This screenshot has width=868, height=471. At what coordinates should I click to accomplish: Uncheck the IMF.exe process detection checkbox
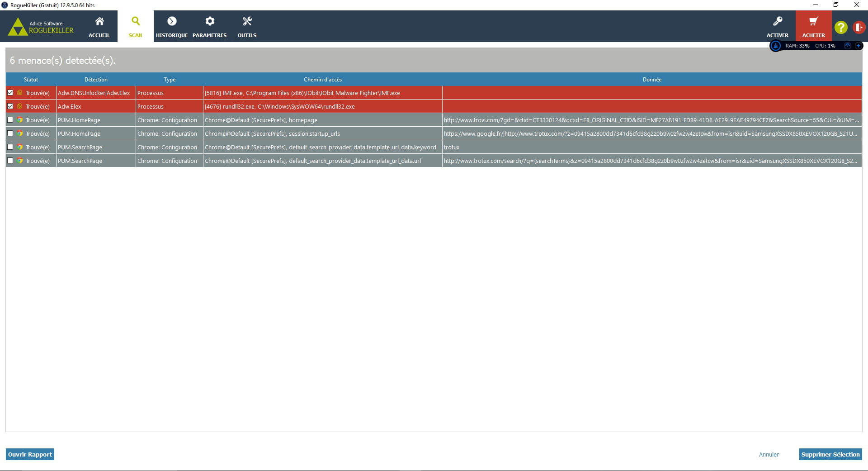(10, 93)
